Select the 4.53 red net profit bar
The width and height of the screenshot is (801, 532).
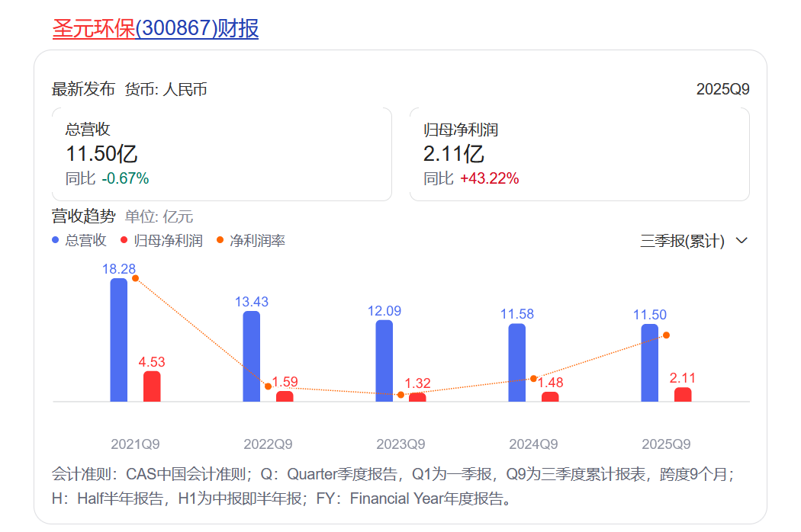tap(152, 386)
